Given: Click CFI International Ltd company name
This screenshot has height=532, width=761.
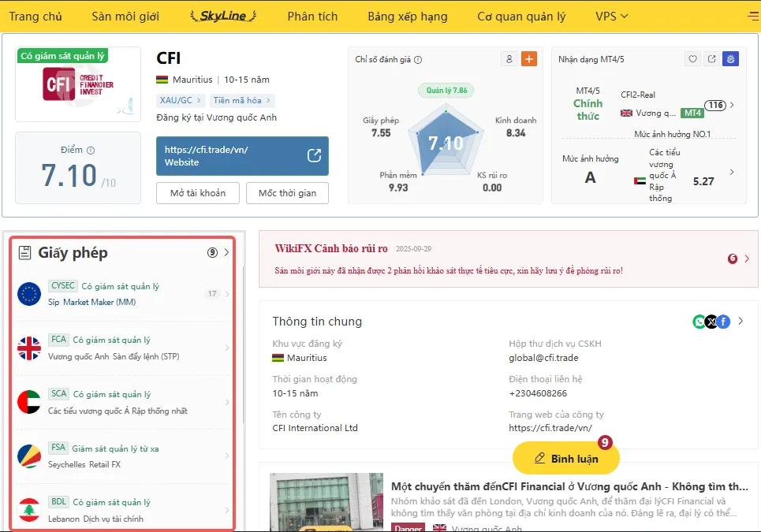Looking at the screenshot, I should click(315, 428).
